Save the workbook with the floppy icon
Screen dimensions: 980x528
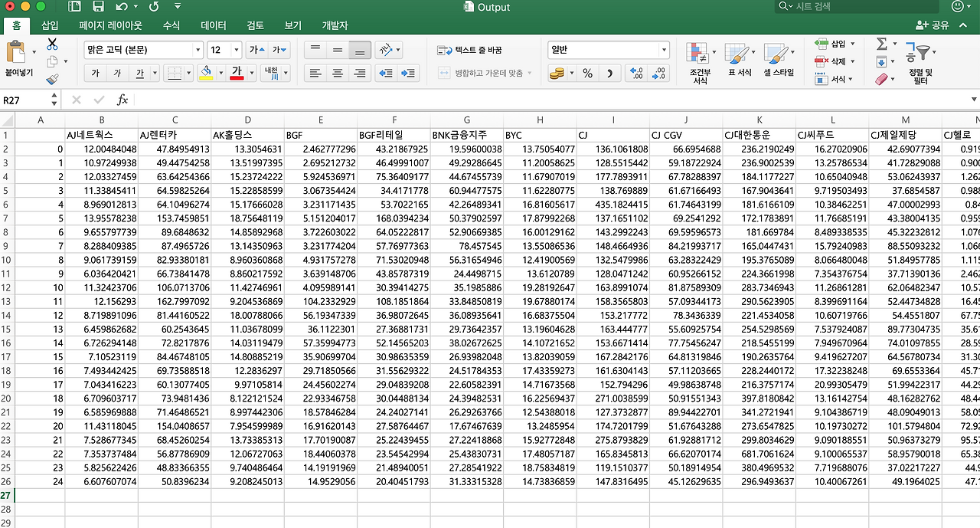[x=98, y=7]
